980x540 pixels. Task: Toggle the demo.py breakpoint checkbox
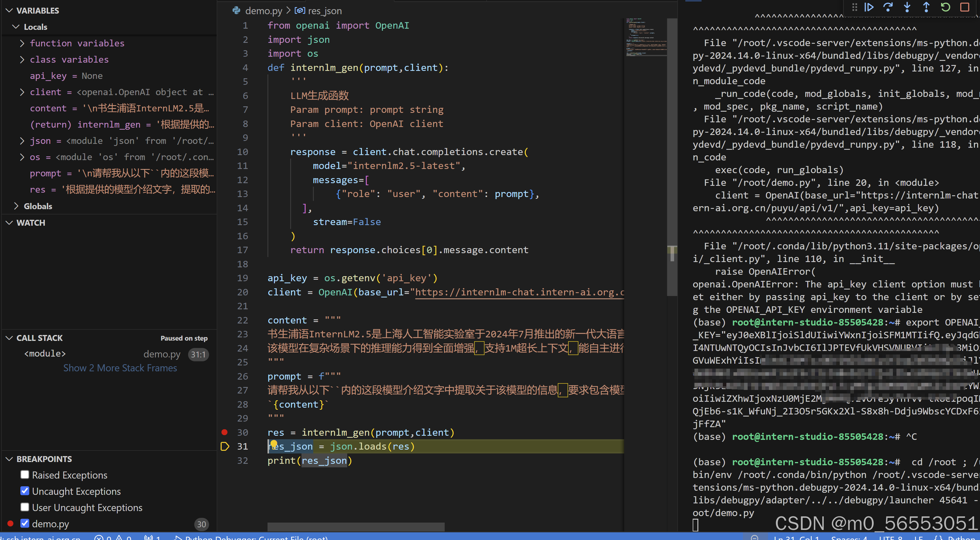[x=25, y=523]
